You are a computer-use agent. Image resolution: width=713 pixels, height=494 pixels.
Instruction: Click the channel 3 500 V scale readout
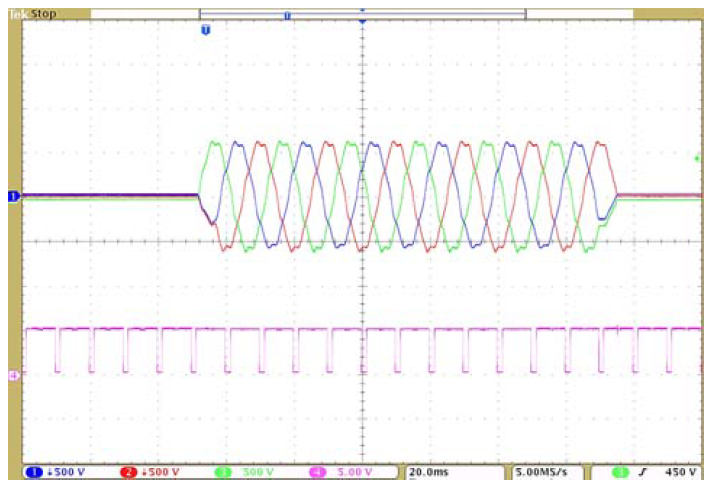(x=258, y=472)
